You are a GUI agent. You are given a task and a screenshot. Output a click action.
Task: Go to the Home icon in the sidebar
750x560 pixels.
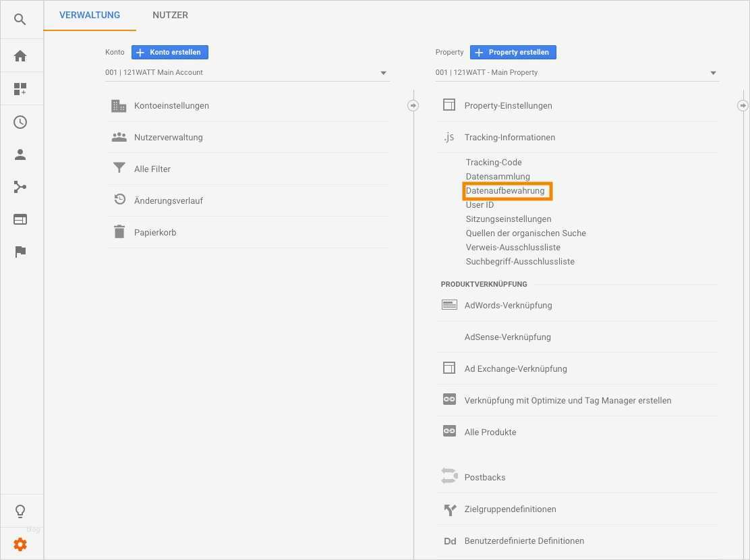[20, 55]
